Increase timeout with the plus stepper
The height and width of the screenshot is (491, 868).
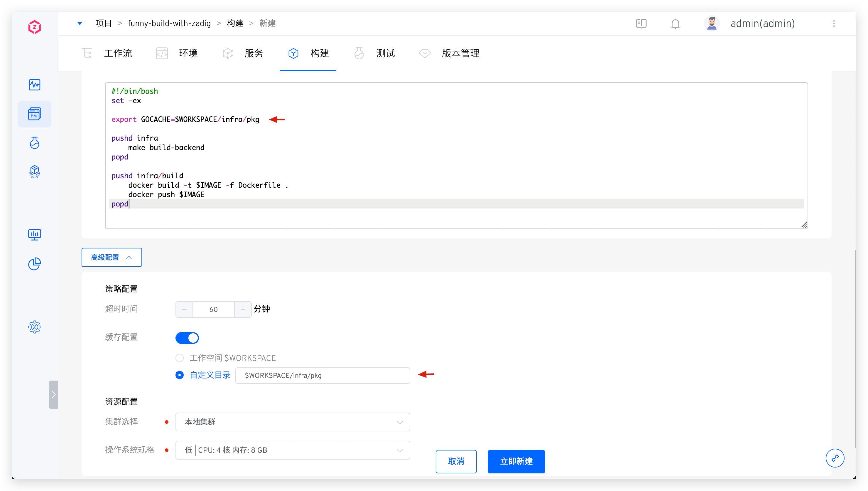point(243,309)
